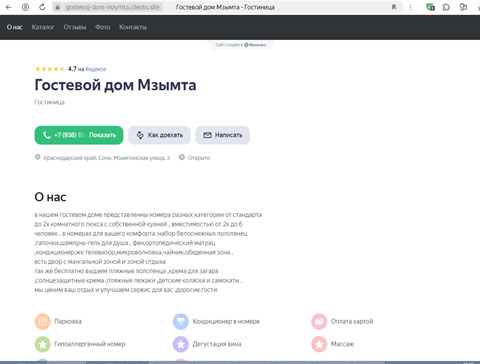The width and height of the screenshot is (480, 364).
Task: Click the 'Гостевой дом Мзымта' heading
Action: (x=115, y=85)
